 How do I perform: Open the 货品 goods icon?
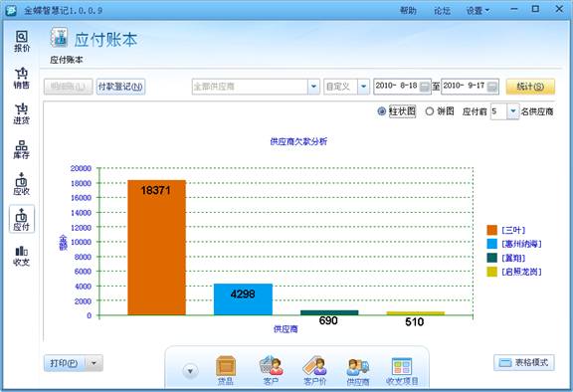(226, 370)
